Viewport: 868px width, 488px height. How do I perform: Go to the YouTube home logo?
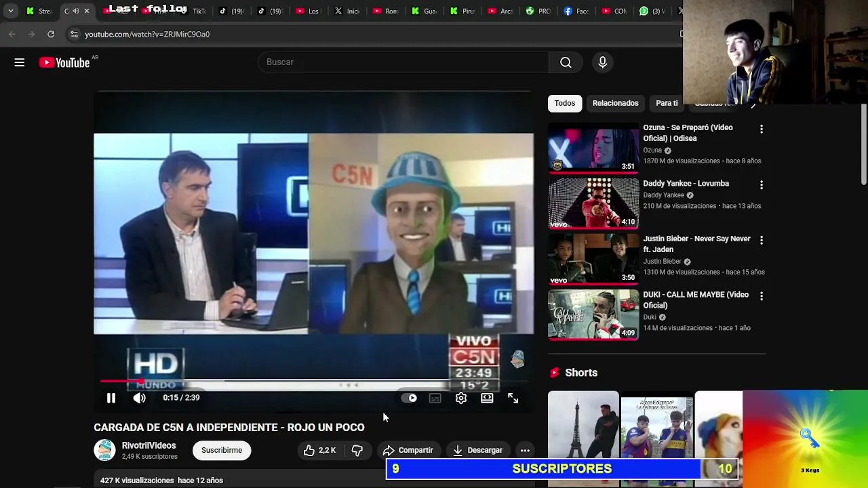tap(64, 62)
